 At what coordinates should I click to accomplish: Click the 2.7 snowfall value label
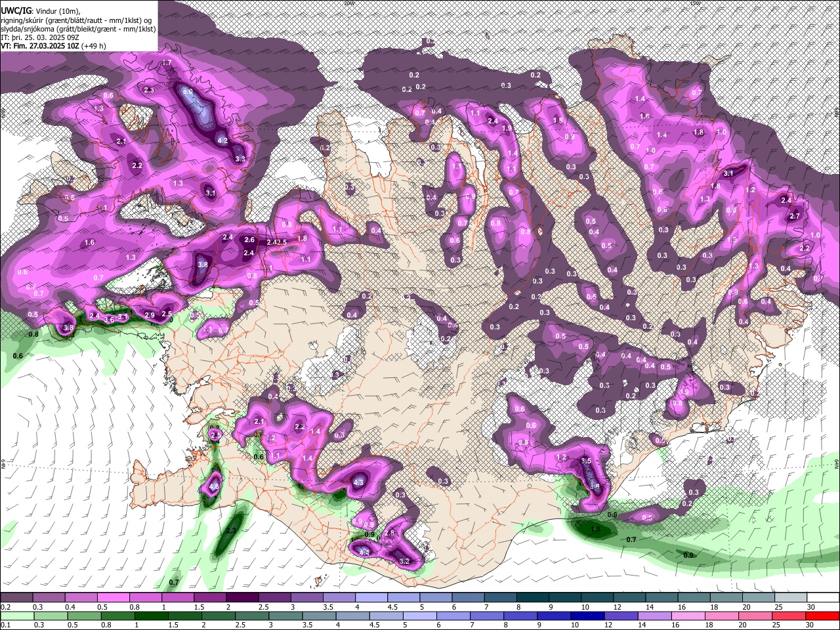pos(795,216)
